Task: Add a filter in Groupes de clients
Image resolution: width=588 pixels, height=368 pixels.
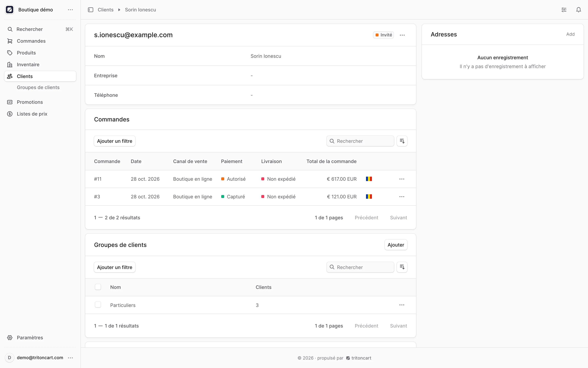Action: point(114,267)
